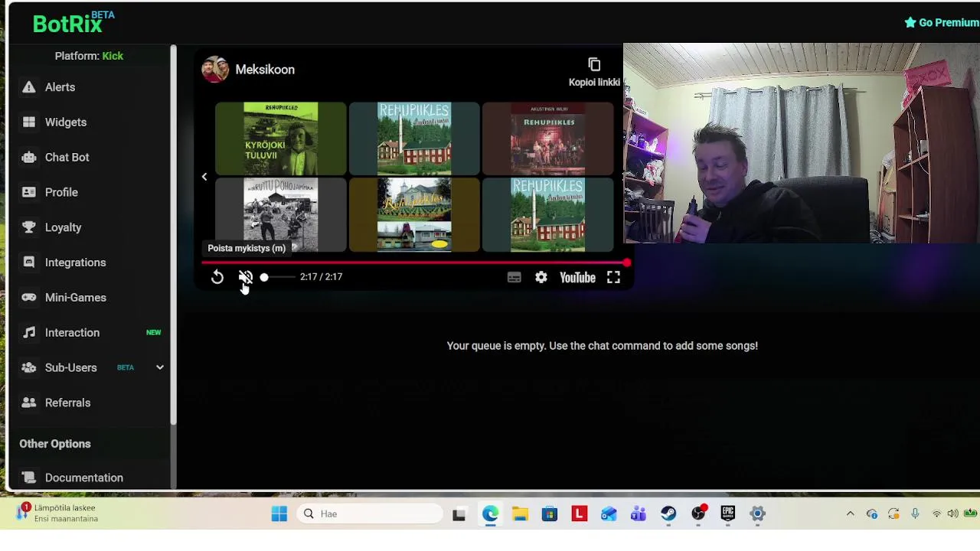This screenshot has height=551, width=980.
Task: Open the Documentation link
Action: tap(83, 478)
